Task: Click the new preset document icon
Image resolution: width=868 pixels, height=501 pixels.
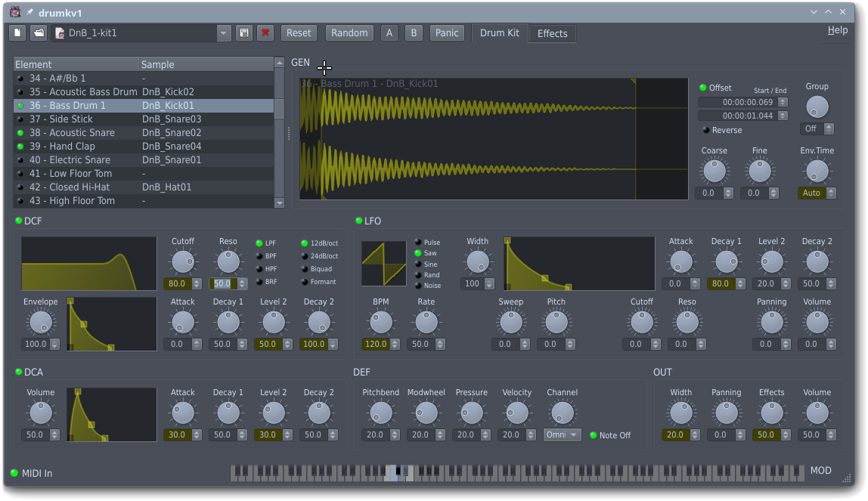Action: click(17, 32)
